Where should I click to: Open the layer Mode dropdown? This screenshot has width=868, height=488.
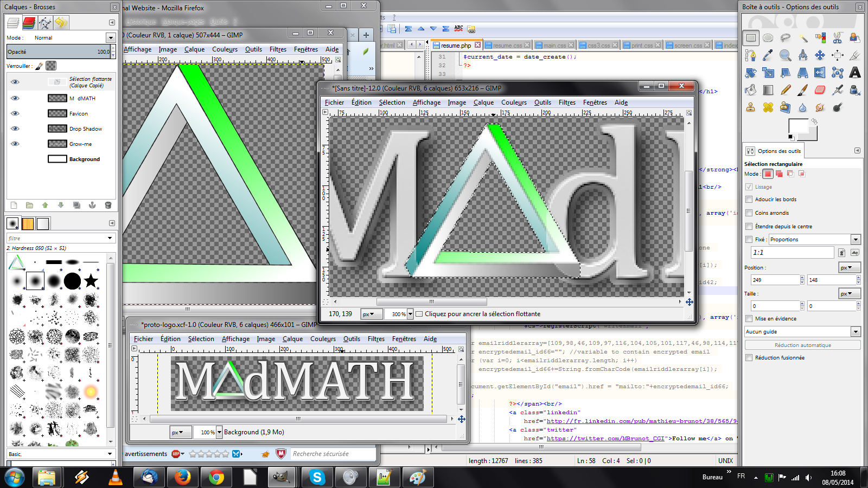111,38
